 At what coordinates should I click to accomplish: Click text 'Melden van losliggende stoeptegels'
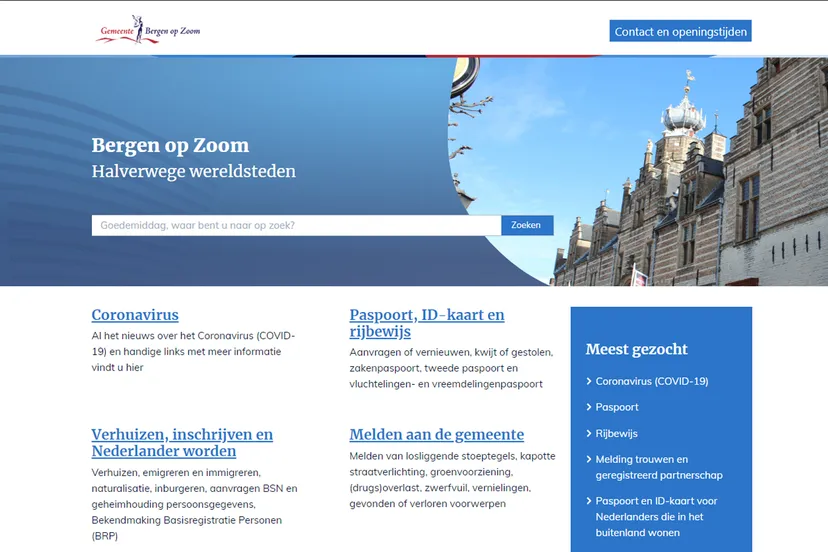(x=433, y=456)
